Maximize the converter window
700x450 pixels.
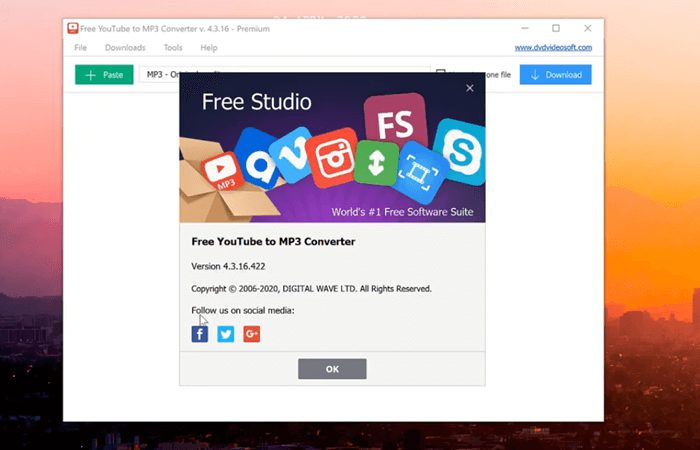click(x=556, y=28)
